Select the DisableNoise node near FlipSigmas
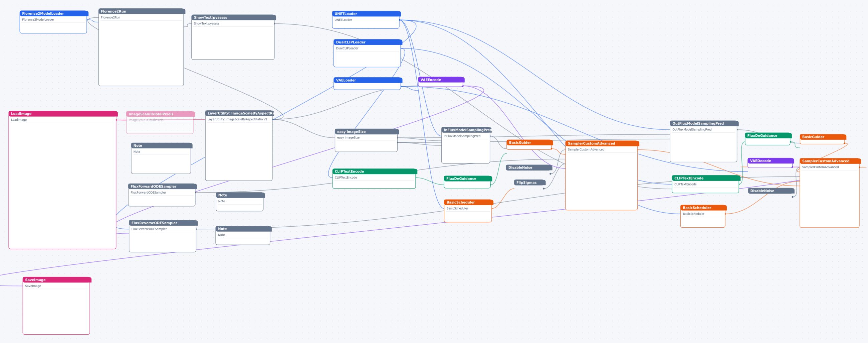 point(529,167)
